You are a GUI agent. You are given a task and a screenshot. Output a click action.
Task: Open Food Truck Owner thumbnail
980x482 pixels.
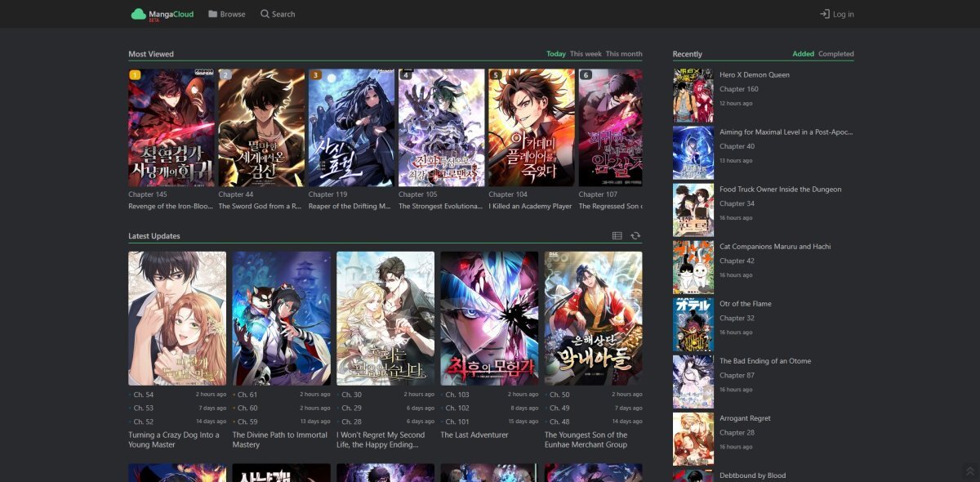pos(693,210)
